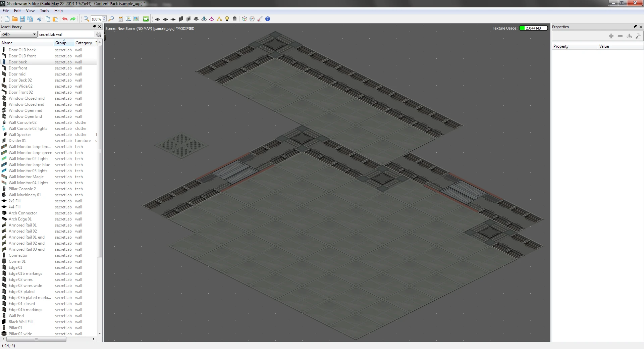Sort assets by the Group column header
644x349 pixels.
click(64, 43)
